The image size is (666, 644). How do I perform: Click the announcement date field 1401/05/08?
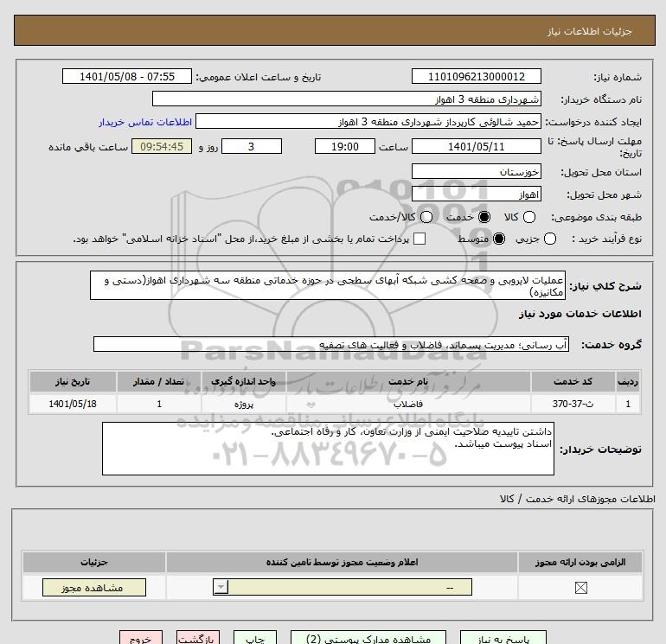click(127, 76)
